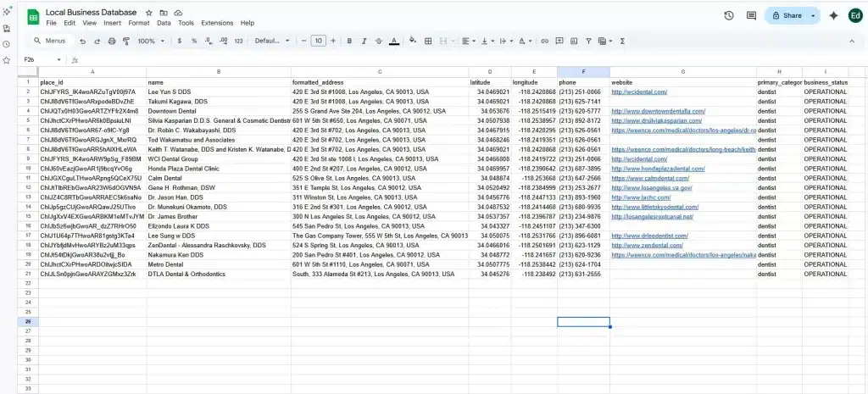Toggle bold formatting
Viewport: 868px width, 394px height.
348,41
